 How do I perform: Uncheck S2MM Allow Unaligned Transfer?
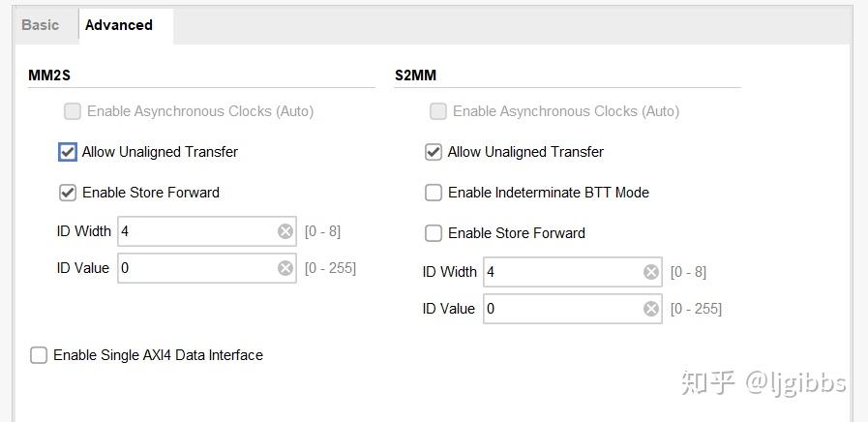(x=434, y=152)
